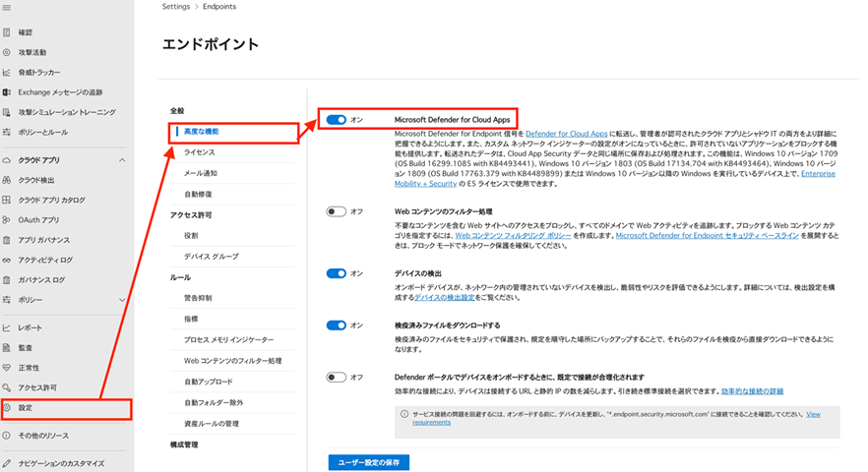Open the Defender for Cloud Apps link
The height and width of the screenshot is (472, 868).
[x=566, y=134]
